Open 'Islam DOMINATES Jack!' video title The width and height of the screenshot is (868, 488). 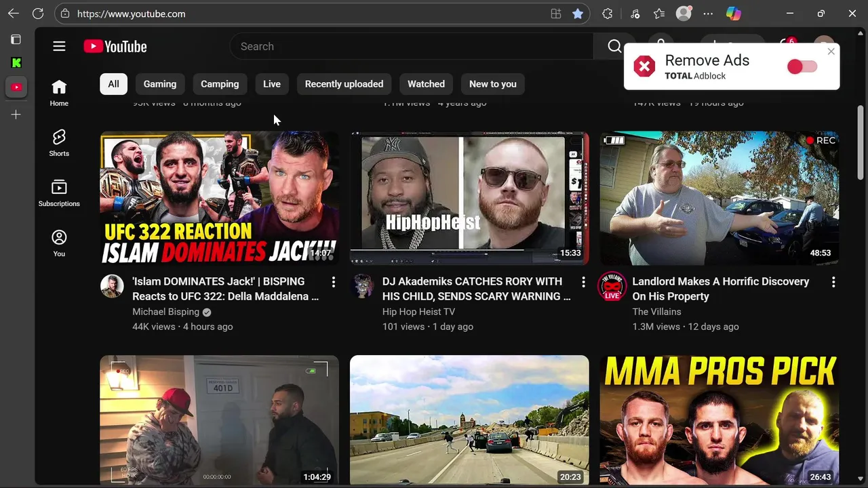click(225, 289)
